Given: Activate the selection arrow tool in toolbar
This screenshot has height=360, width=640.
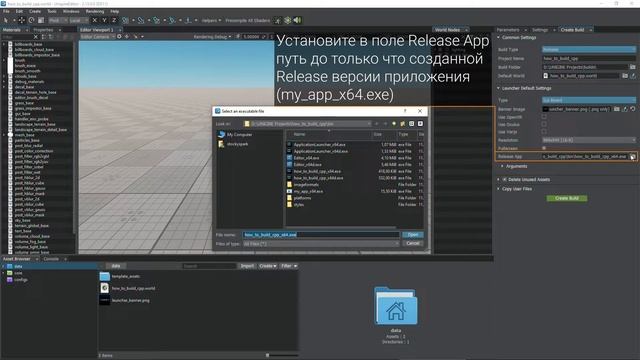Looking at the screenshot, I should (x=6, y=20).
